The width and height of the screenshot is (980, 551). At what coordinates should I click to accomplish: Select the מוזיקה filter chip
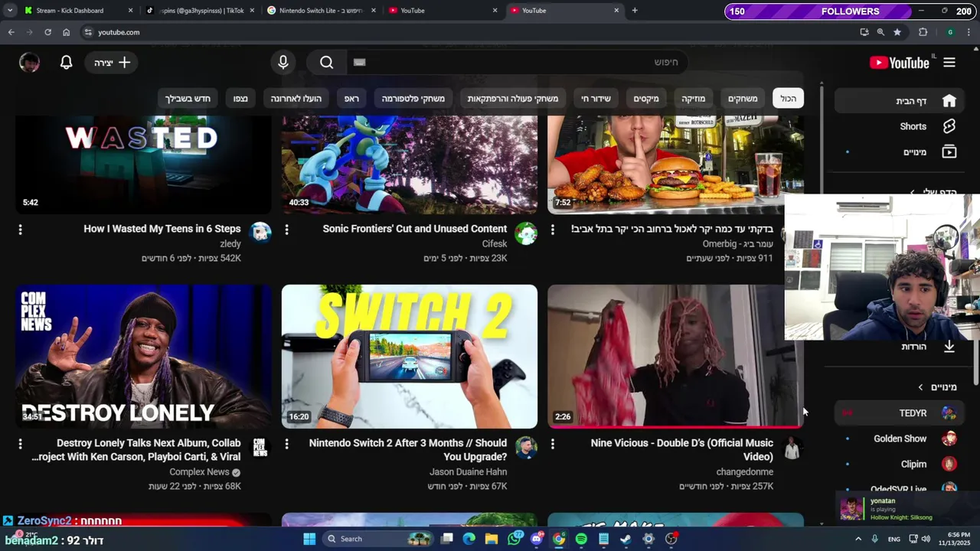tap(694, 99)
